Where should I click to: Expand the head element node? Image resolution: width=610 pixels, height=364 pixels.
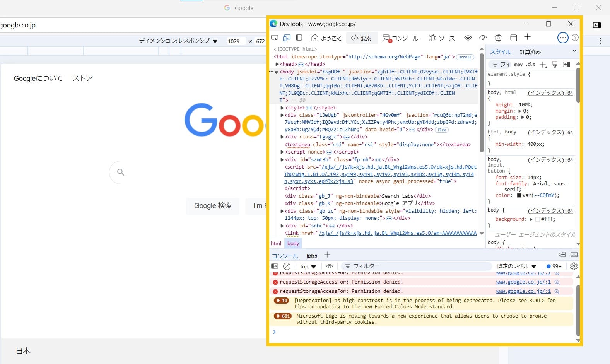point(277,64)
